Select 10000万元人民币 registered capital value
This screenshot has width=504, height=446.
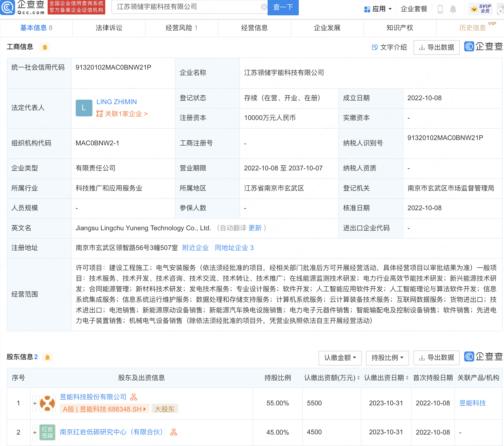click(270, 118)
